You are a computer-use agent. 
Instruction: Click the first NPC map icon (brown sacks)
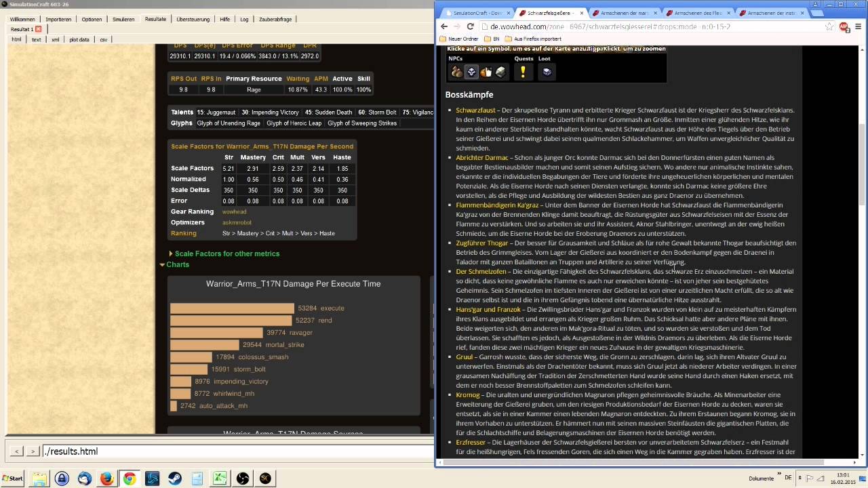pyautogui.click(x=456, y=72)
